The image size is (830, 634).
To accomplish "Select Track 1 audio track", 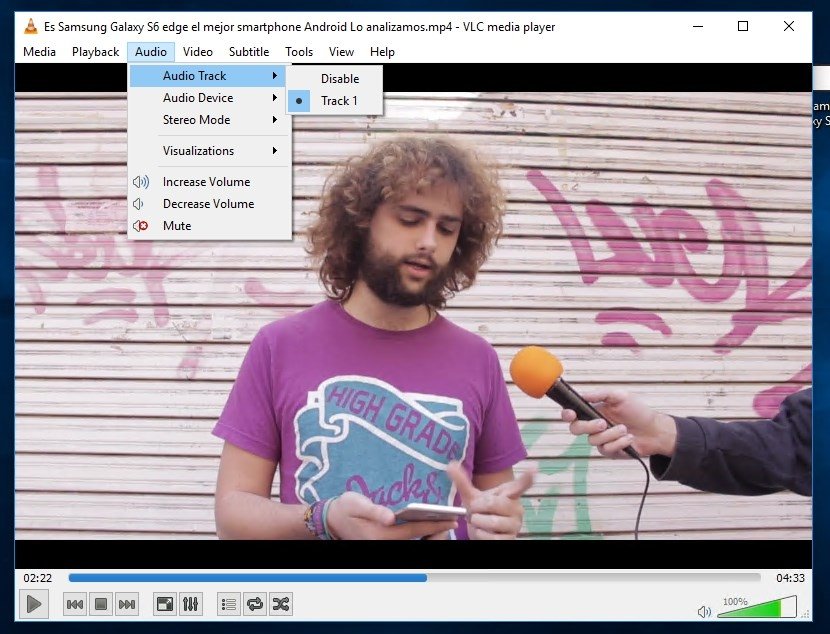I will pos(335,101).
